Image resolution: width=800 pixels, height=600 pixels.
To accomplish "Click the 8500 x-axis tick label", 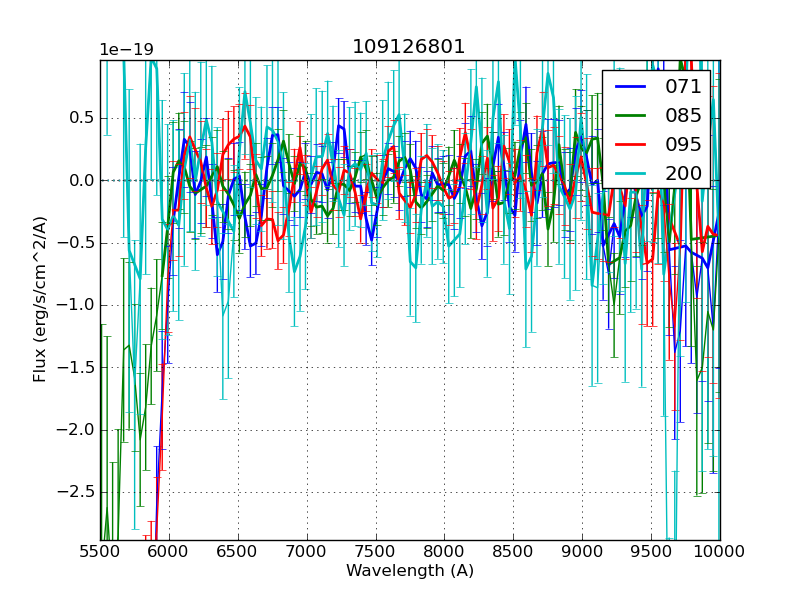I will point(514,552).
